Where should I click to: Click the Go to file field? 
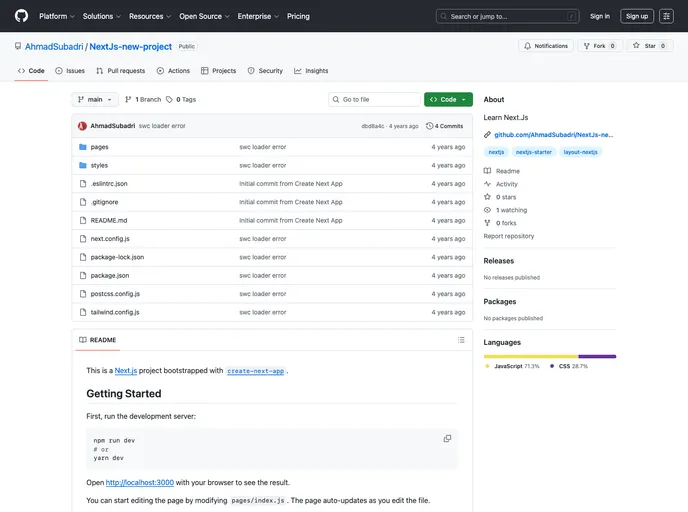click(376, 100)
